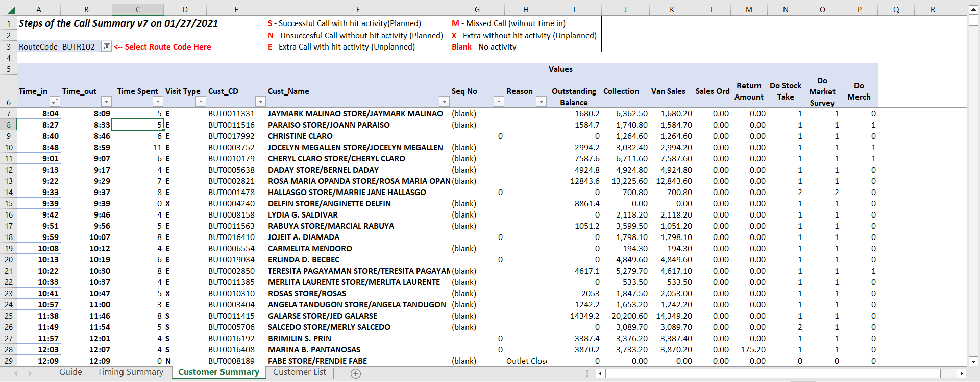Expand the Visit Type filter dropdown
Screen dimensions: 980x382
(x=201, y=102)
